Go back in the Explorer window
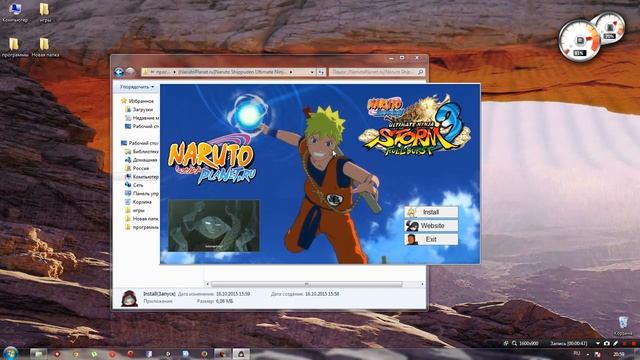The width and height of the screenshot is (640, 360). 119,72
